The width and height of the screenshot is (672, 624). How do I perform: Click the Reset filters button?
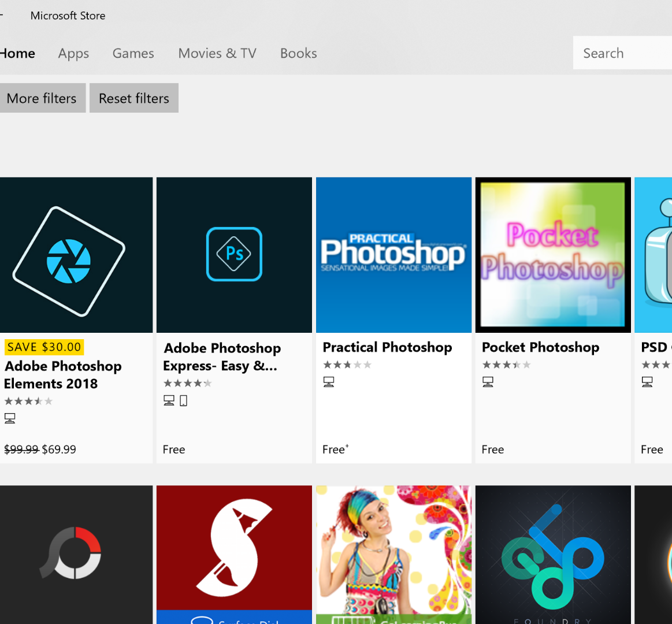pos(134,98)
